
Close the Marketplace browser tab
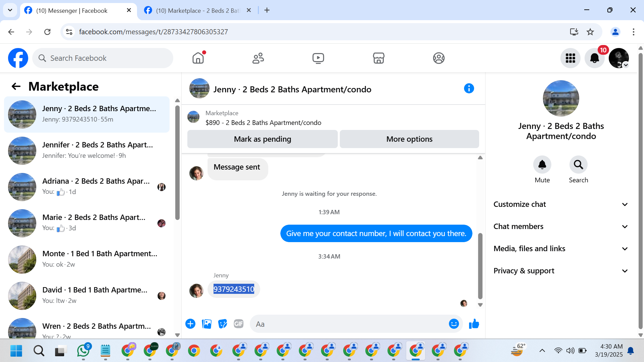pyautogui.click(x=249, y=10)
